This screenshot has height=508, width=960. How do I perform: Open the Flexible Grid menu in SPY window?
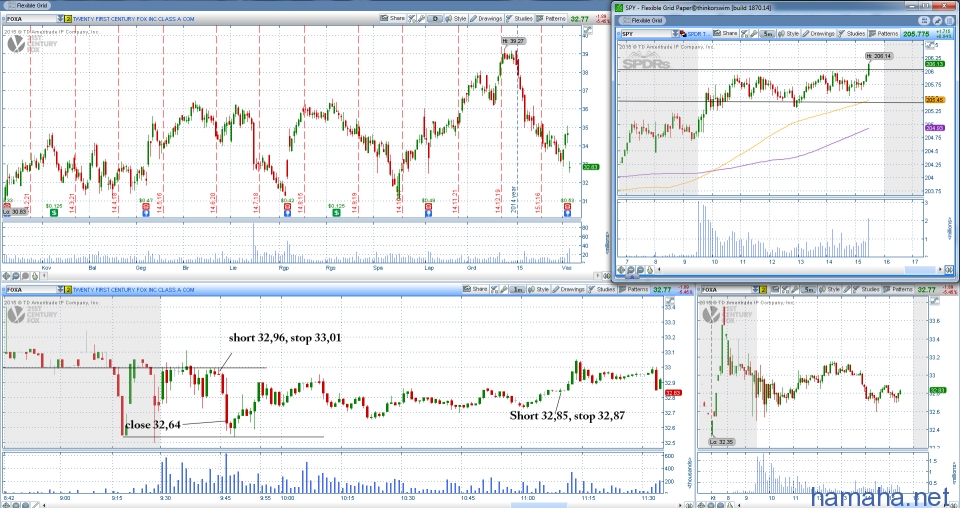(642, 20)
